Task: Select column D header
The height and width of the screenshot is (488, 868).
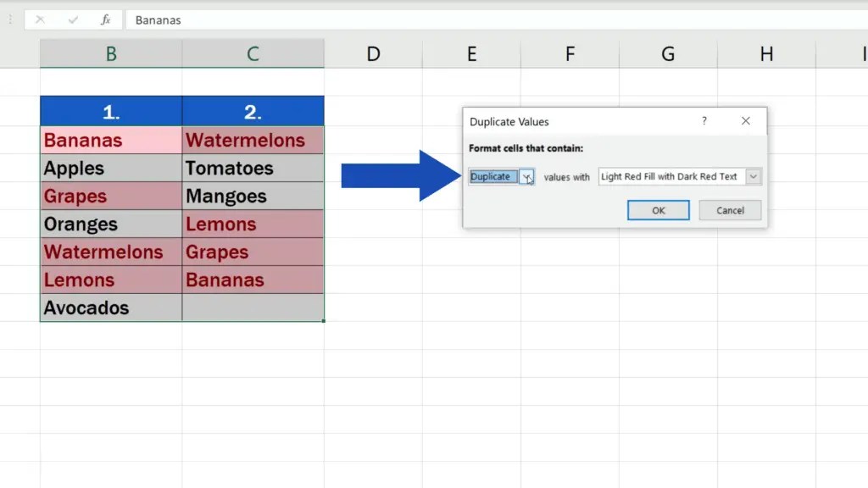Action: (373, 53)
